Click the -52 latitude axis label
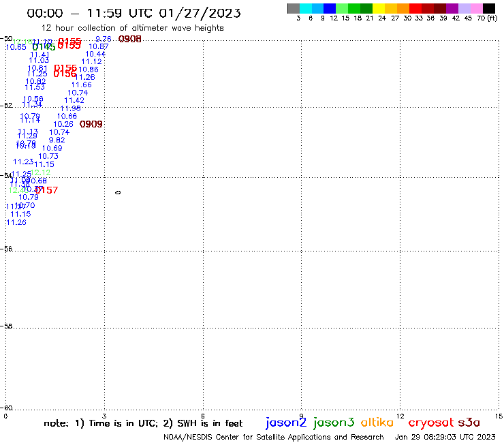This screenshot has height=443, width=504. tap(6, 105)
